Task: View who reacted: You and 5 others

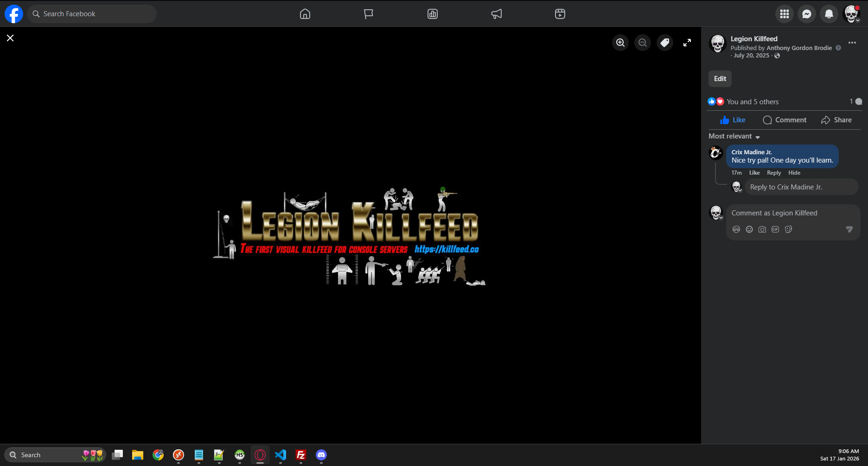Action: (753, 102)
